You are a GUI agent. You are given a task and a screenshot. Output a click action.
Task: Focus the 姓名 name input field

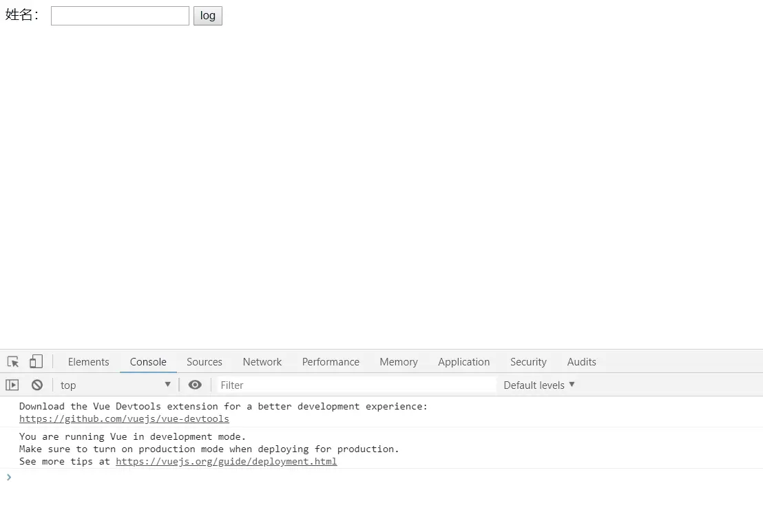pyautogui.click(x=121, y=16)
